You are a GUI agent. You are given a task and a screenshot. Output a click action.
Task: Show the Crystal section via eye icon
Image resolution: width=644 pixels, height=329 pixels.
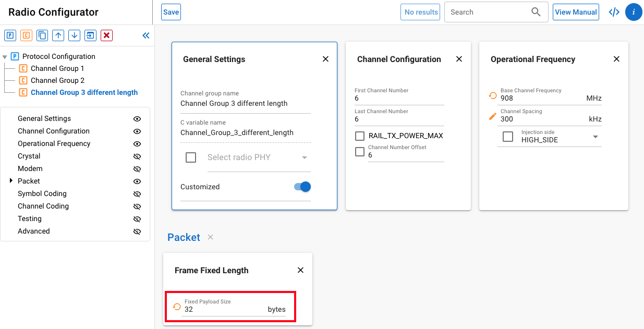(x=137, y=156)
